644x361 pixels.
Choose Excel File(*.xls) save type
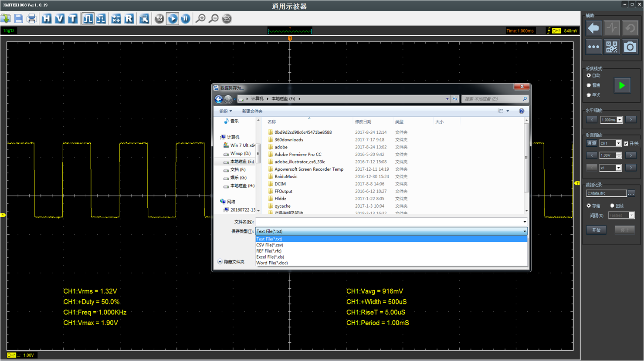(x=270, y=257)
